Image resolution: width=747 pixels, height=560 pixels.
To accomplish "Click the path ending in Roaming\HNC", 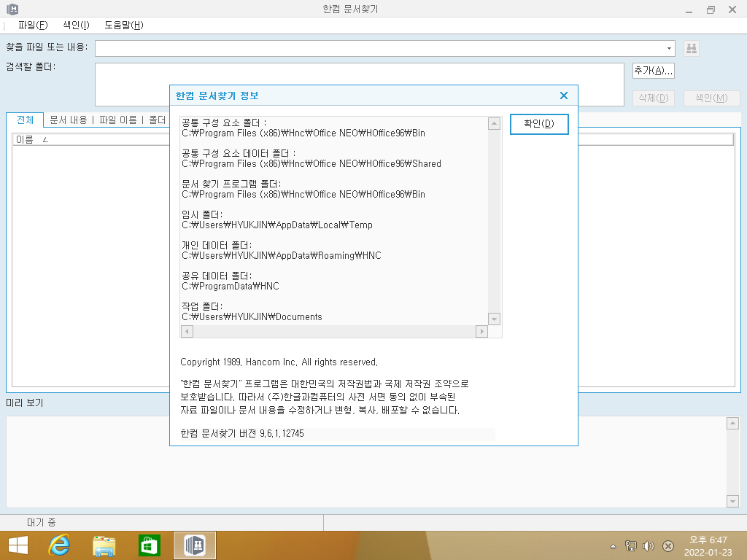I will 282,256.
